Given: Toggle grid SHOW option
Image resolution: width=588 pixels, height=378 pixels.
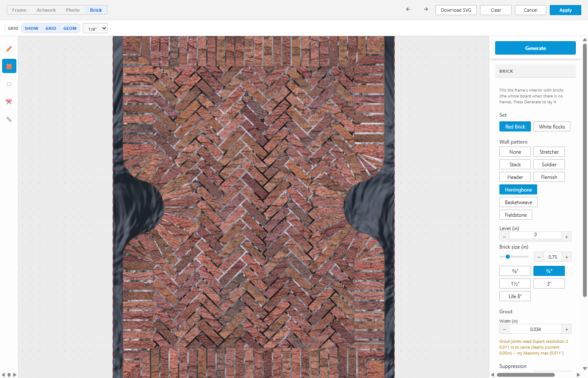Looking at the screenshot, I should 31,28.
